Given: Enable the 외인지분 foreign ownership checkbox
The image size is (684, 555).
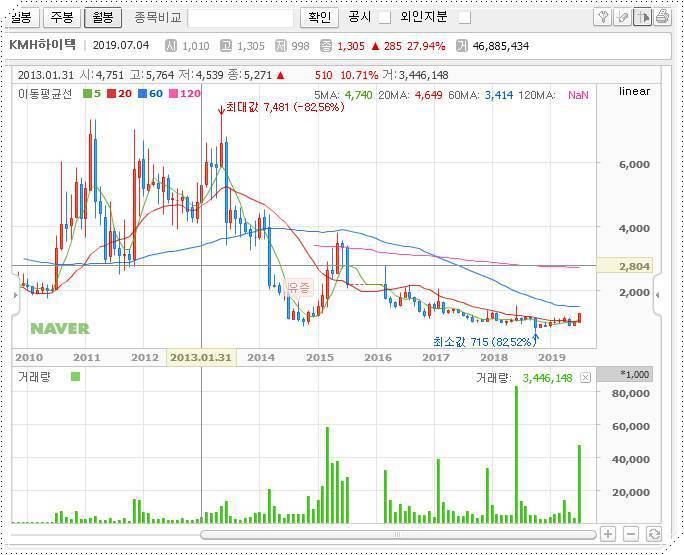Looking at the screenshot, I should [465, 17].
